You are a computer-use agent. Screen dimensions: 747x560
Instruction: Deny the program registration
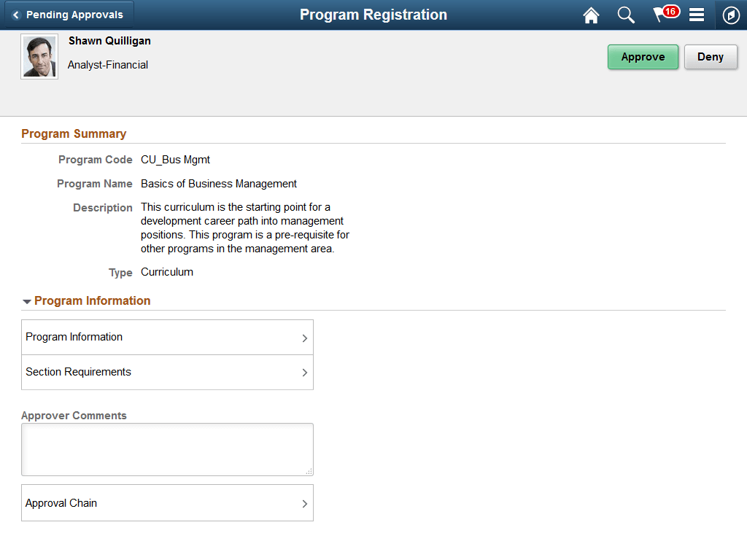(710, 56)
